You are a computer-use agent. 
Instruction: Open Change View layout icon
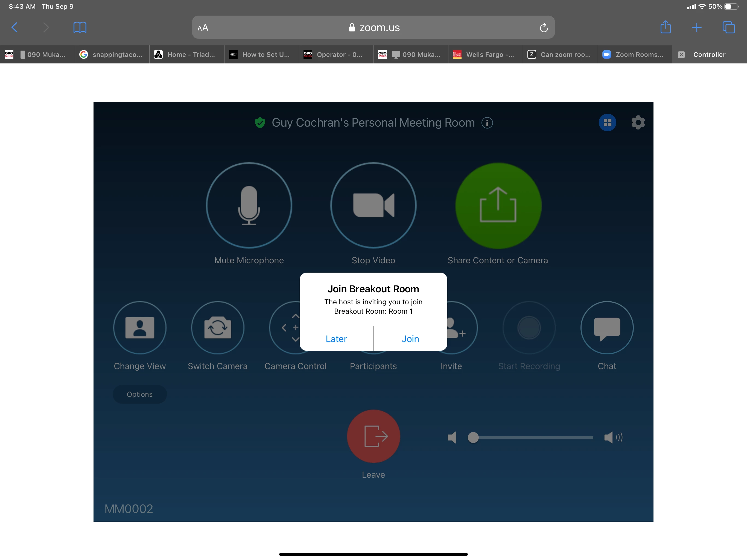[139, 327]
